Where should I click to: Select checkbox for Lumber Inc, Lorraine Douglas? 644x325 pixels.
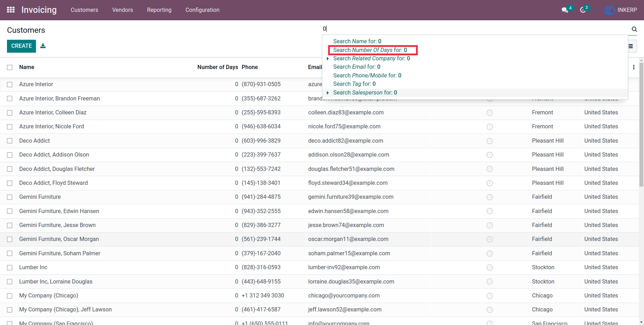[x=10, y=282]
